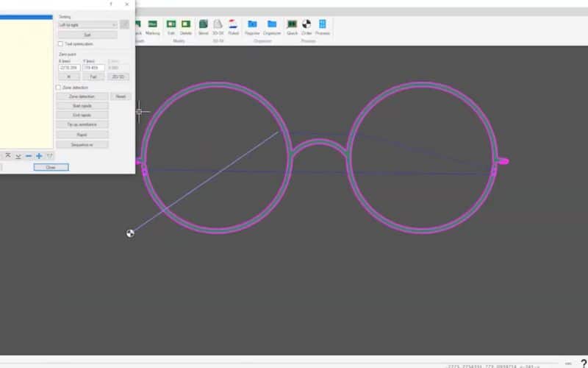Viewport: 588px width, 368px height.
Task: Click the Robot icon in ribbon
Action: coord(233,25)
